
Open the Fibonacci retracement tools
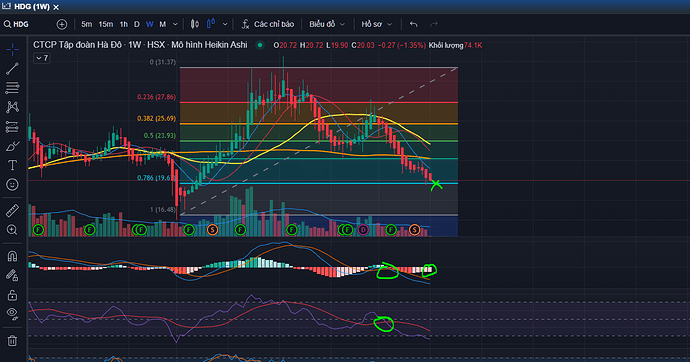click(12, 88)
